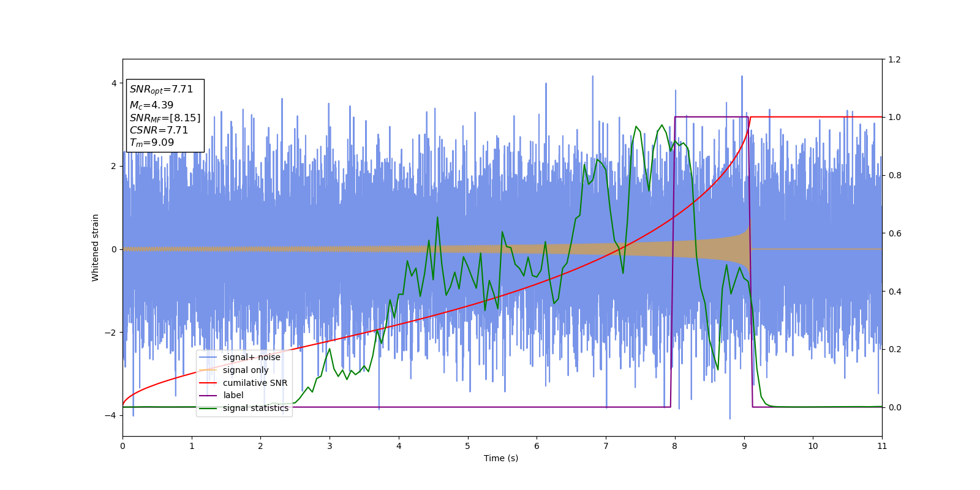
Task: Click the right y-axis tick label 1.2
Action: pos(894,59)
